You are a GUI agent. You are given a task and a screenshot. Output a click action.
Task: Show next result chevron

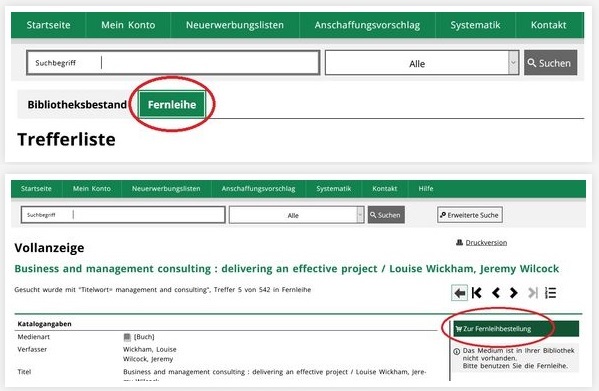514,293
